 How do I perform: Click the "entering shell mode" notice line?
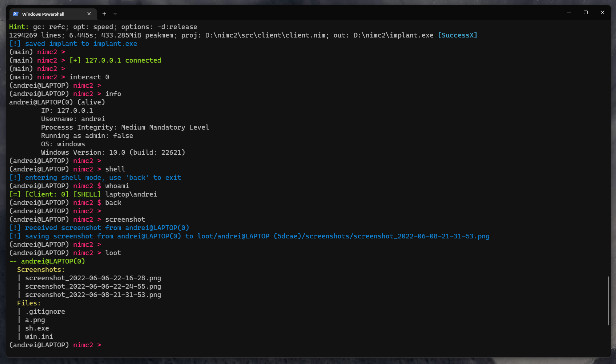pyautogui.click(x=95, y=178)
